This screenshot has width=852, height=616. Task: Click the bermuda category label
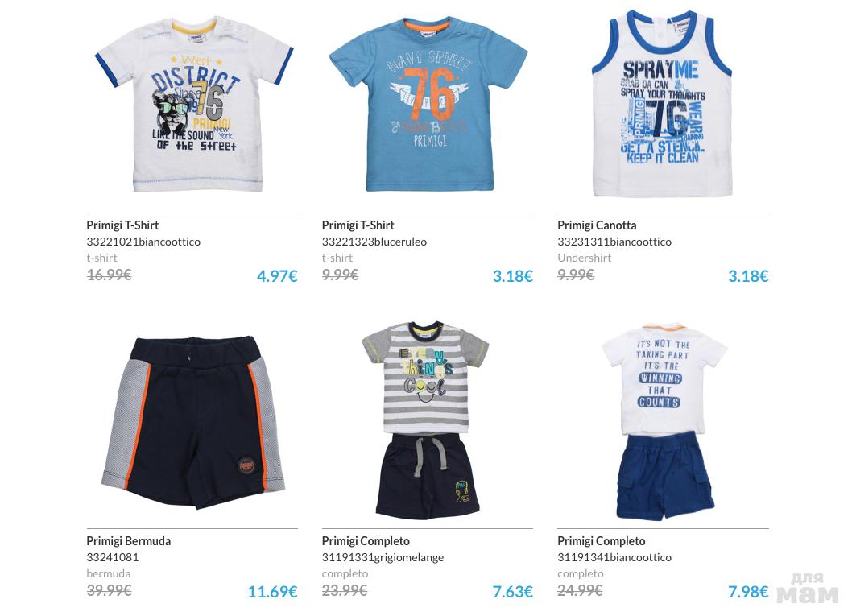coord(108,573)
